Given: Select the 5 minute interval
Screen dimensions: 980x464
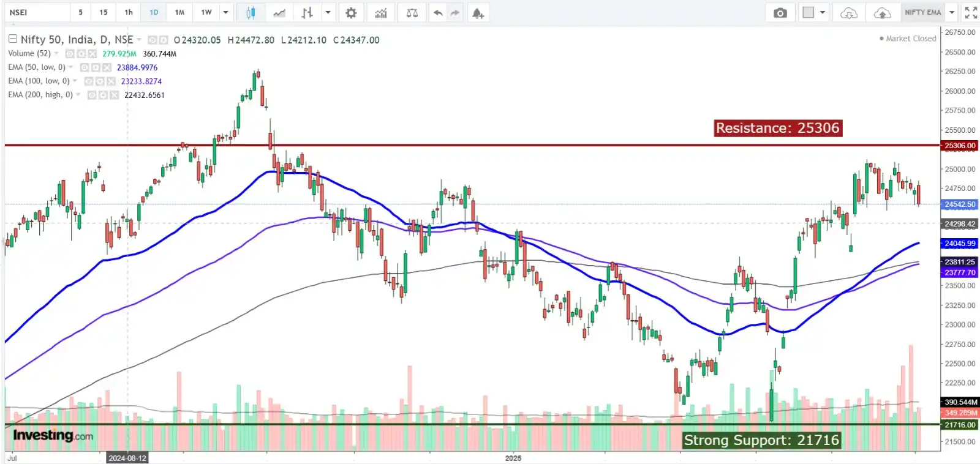Looking at the screenshot, I should tap(80, 12).
